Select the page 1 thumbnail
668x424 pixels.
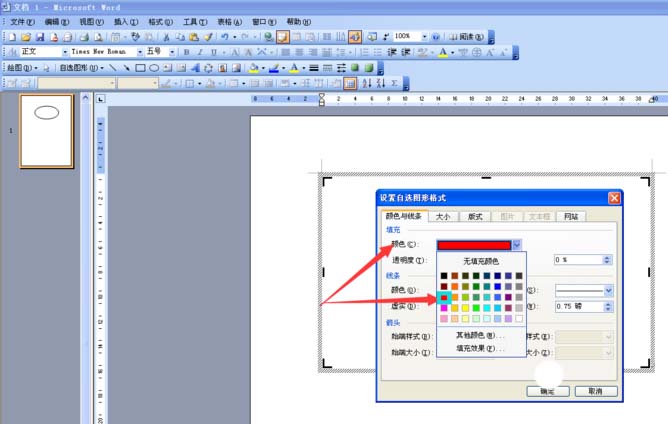tap(47, 131)
